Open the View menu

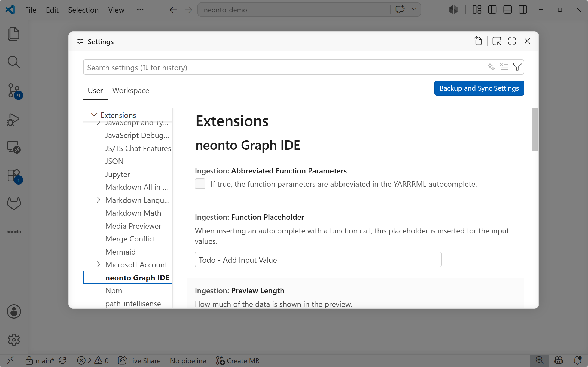click(x=116, y=10)
